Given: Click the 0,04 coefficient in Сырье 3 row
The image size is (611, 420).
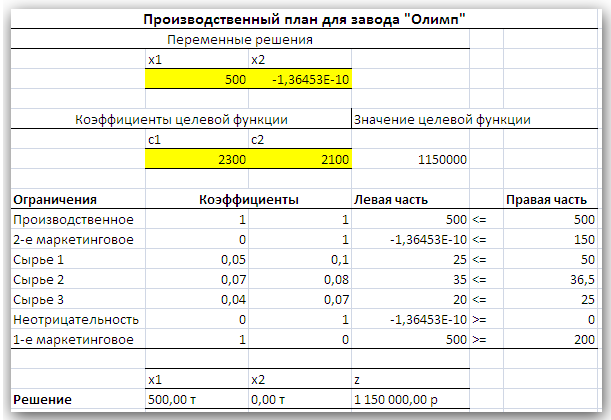Looking at the screenshot, I should point(197,299).
